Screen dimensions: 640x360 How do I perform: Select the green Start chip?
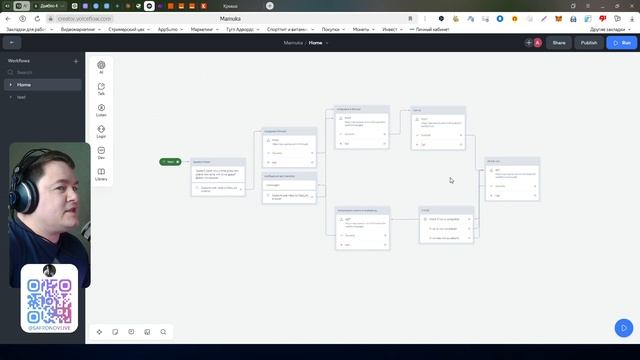tap(170, 162)
